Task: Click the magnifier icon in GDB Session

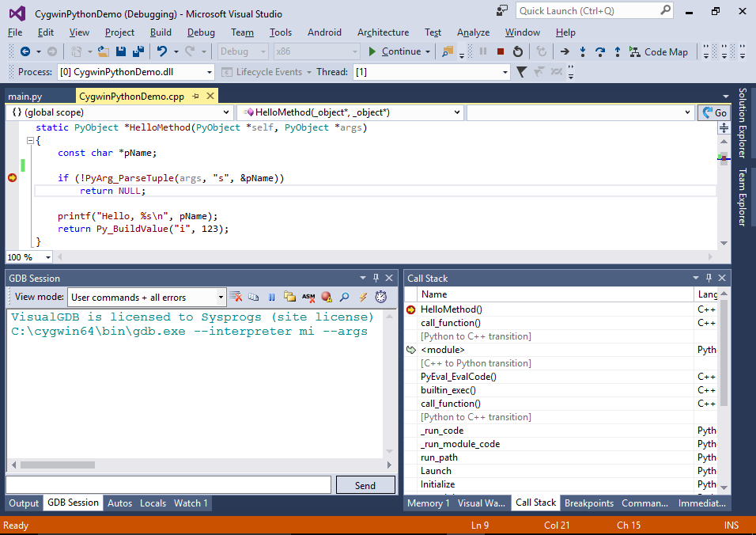Action: coord(344,297)
